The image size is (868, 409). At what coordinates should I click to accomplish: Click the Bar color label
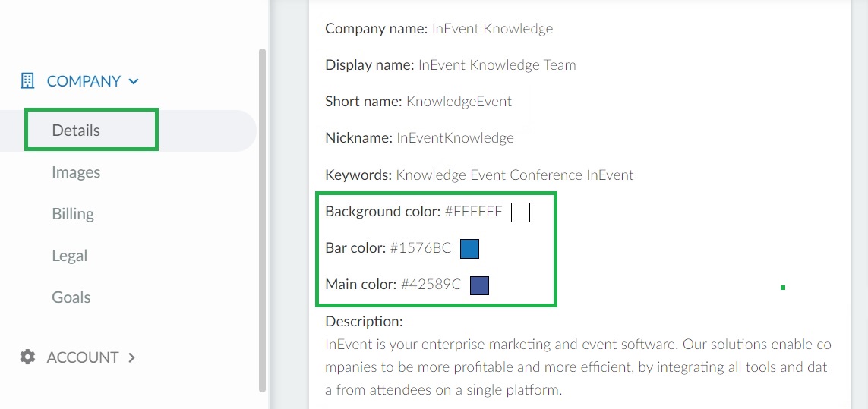pyautogui.click(x=355, y=248)
